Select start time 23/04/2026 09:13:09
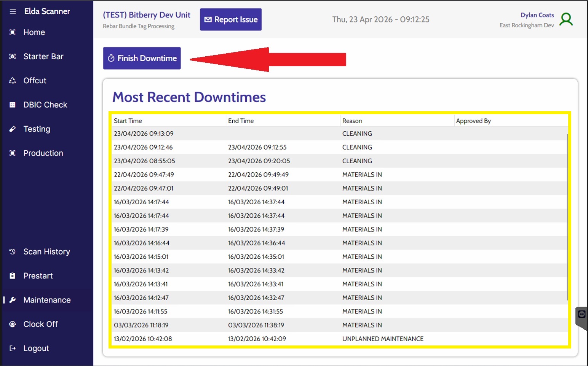 point(144,134)
